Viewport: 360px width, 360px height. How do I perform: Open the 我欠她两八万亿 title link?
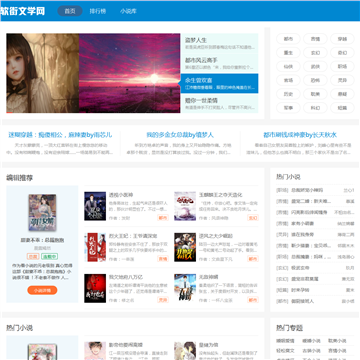(x=126, y=277)
